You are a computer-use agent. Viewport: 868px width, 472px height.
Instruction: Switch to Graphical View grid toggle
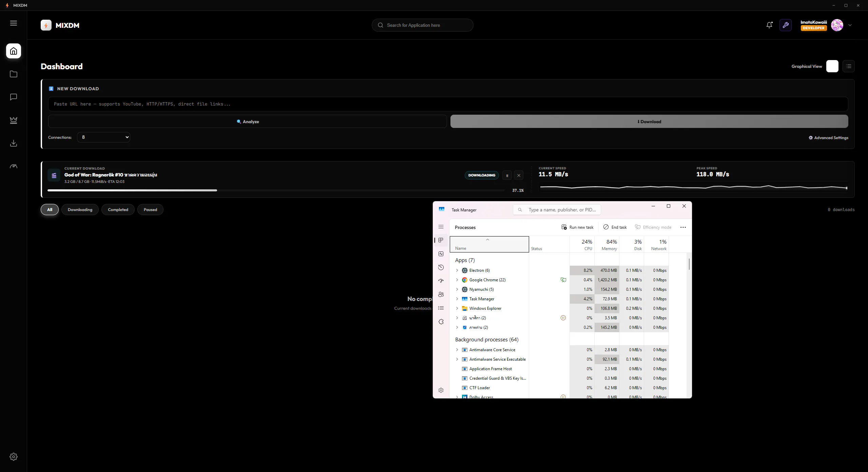[832, 66]
